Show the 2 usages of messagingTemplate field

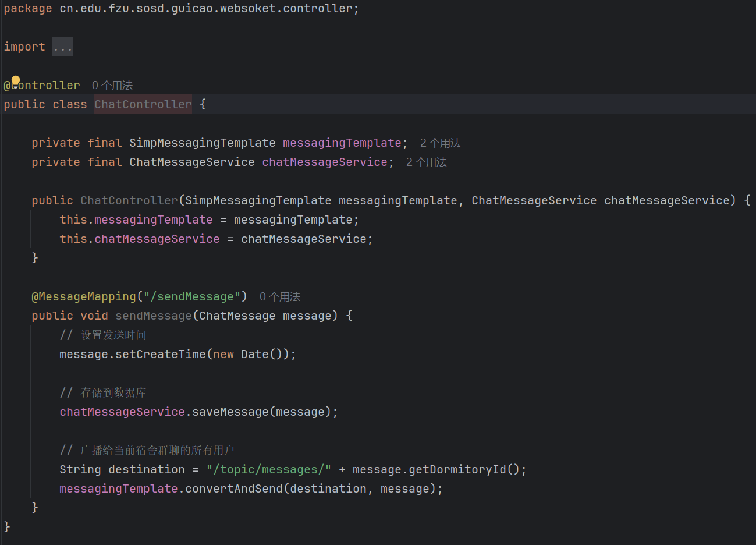[x=441, y=143]
